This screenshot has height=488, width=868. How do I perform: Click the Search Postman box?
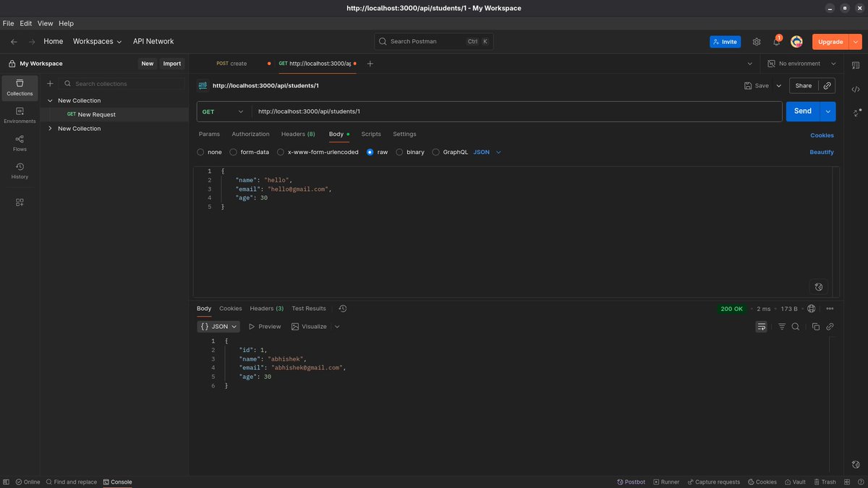[x=434, y=42]
